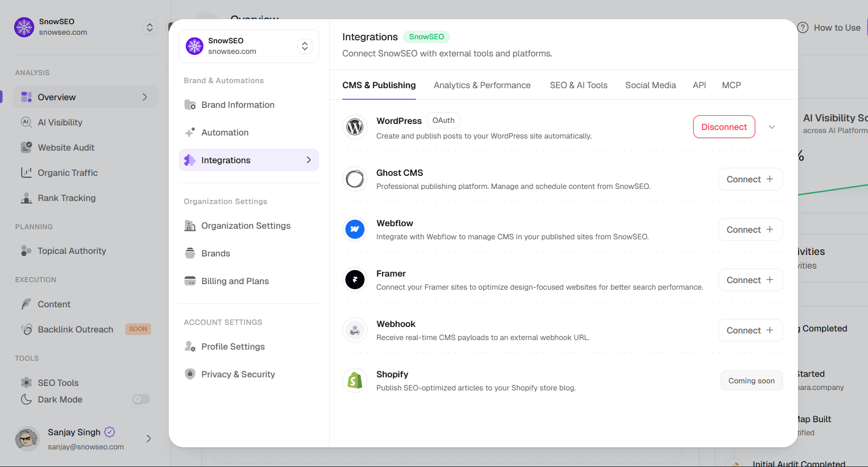Open the Billing and Plans settings
Screen dimensions: 868x467
(x=249, y=281)
